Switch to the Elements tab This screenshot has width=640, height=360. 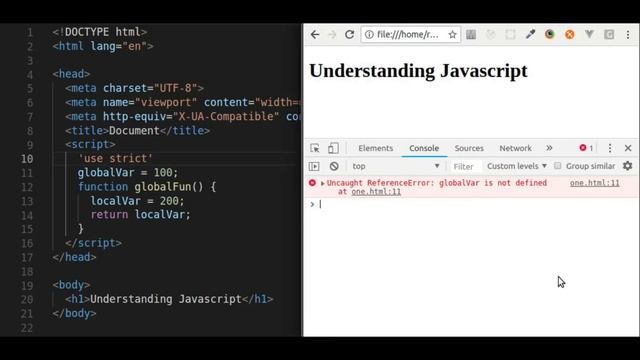(x=376, y=149)
